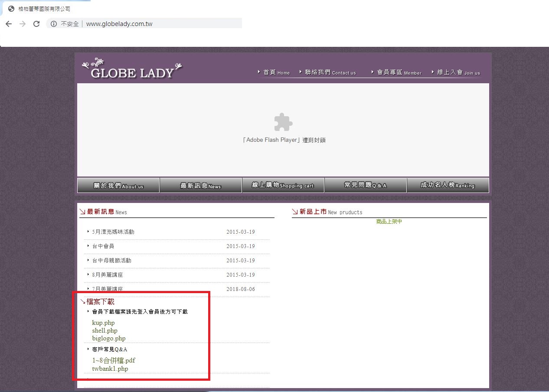The height and width of the screenshot is (392, 549).
Task: Open news item 8月美麗講座
Action: point(108,275)
